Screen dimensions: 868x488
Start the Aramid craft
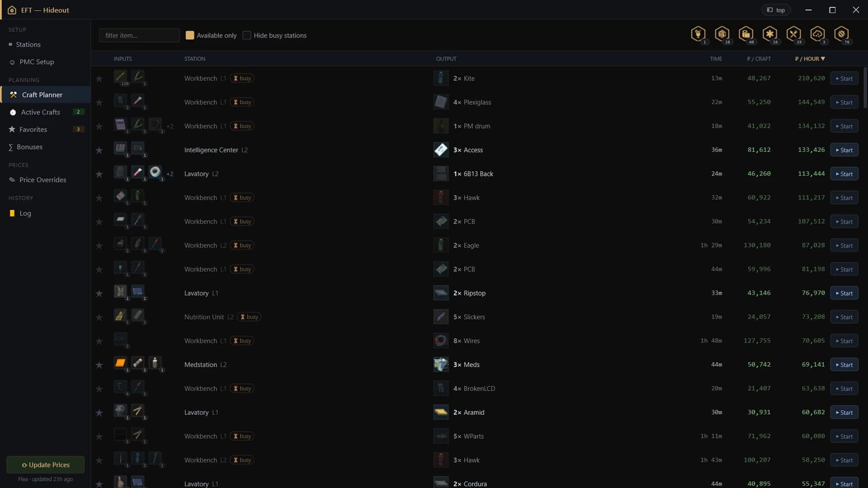[844, 413]
